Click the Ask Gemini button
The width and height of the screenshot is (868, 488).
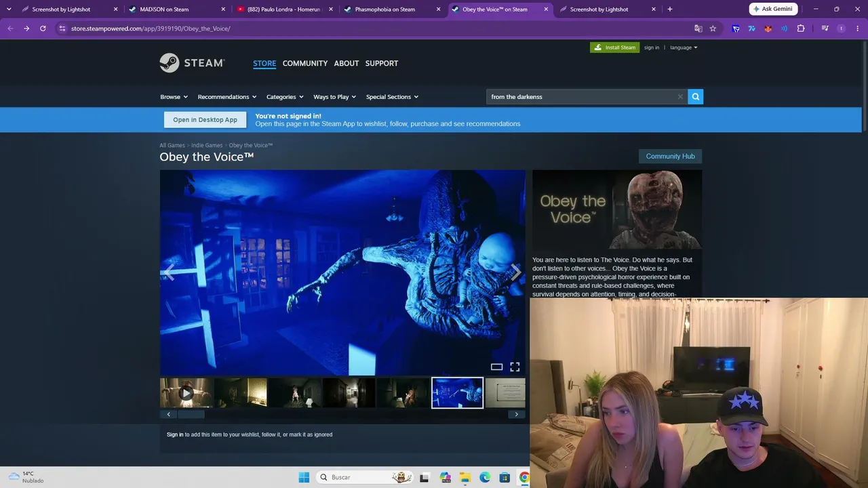coord(773,9)
